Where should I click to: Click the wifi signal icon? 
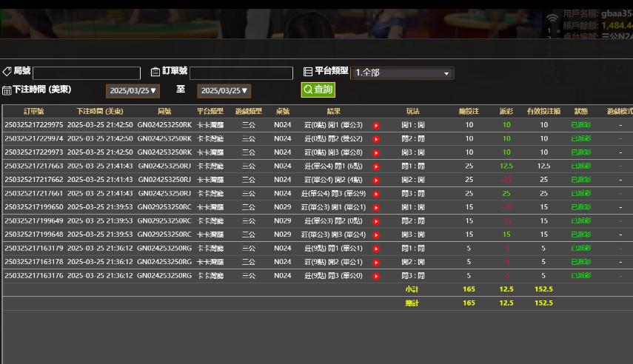552,18
